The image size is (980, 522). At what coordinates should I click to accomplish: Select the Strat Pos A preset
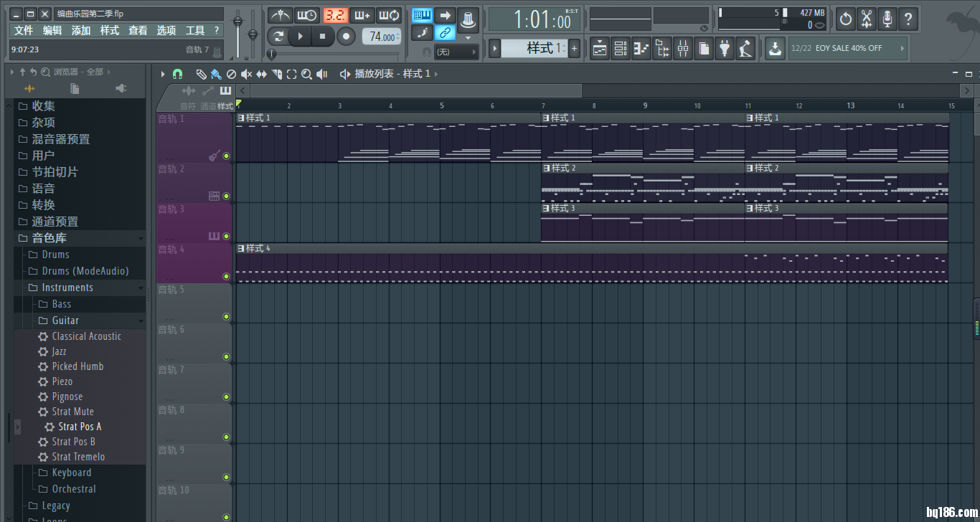click(80, 427)
